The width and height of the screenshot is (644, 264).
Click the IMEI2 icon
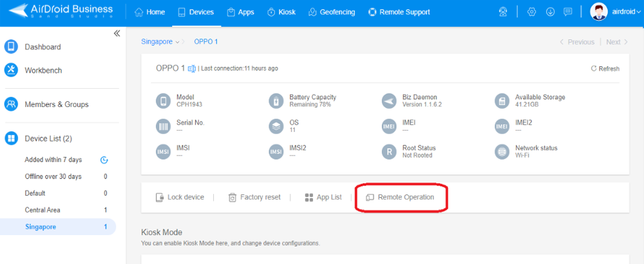pos(502,126)
